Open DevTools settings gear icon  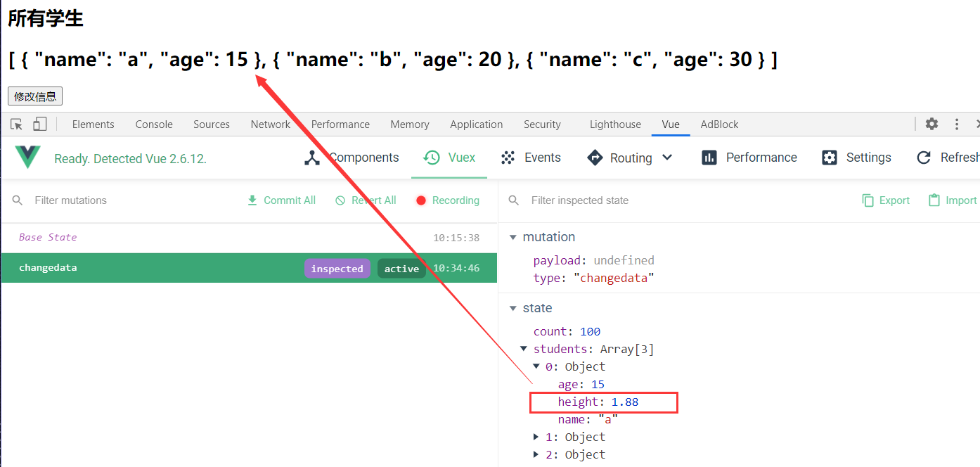coord(931,124)
